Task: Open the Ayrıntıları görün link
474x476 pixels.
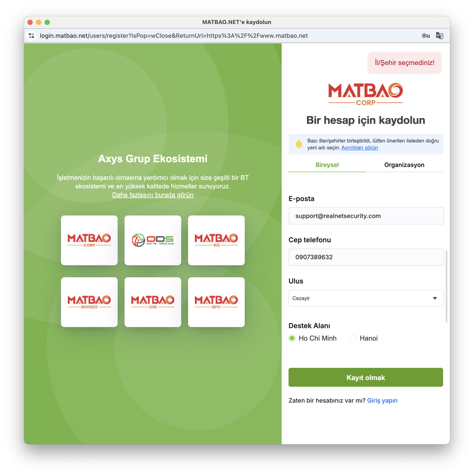Action: point(359,148)
